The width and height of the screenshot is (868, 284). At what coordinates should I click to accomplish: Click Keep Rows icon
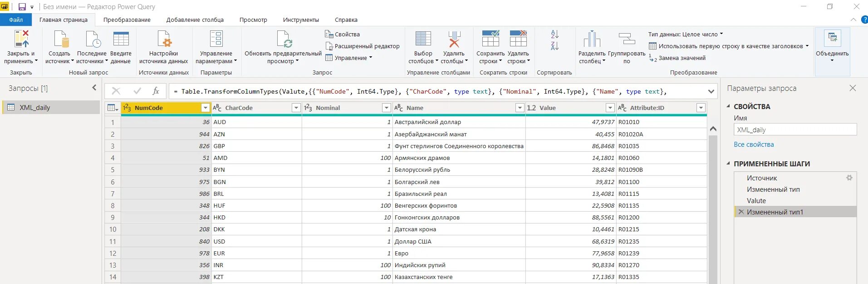[490, 39]
